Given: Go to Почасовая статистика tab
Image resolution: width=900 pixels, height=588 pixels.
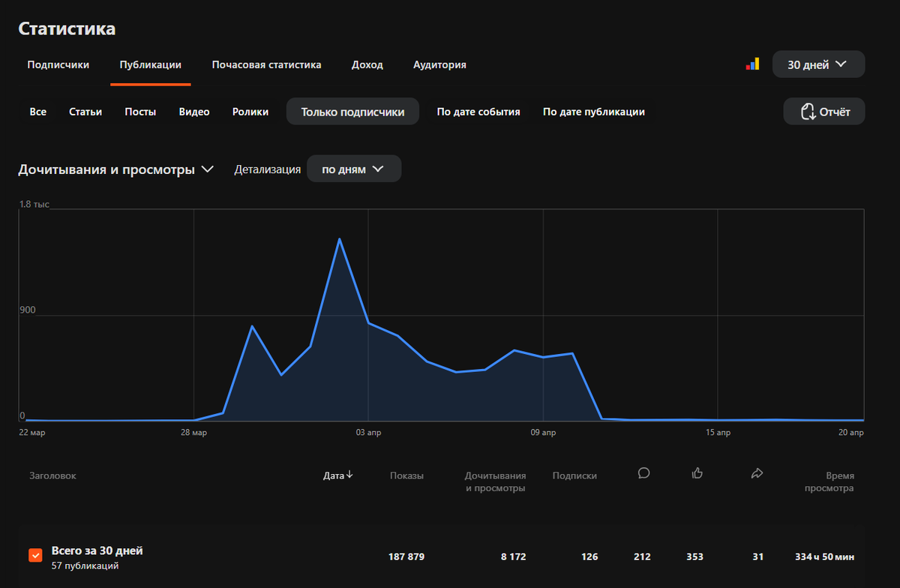Looking at the screenshot, I should [x=266, y=64].
